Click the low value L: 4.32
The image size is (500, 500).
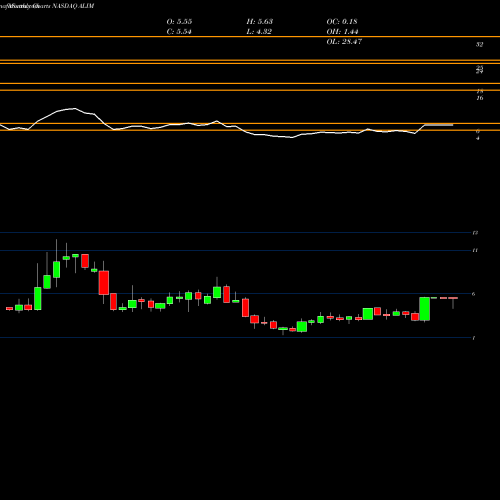(x=259, y=32)
